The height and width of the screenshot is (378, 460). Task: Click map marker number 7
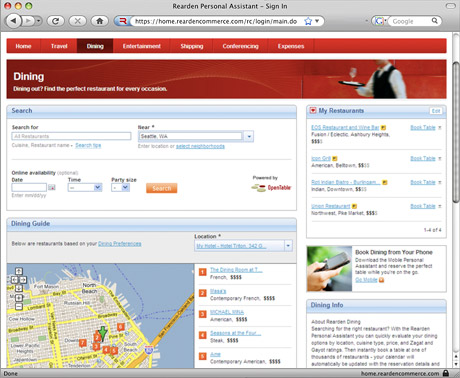(x=82, y=342)
